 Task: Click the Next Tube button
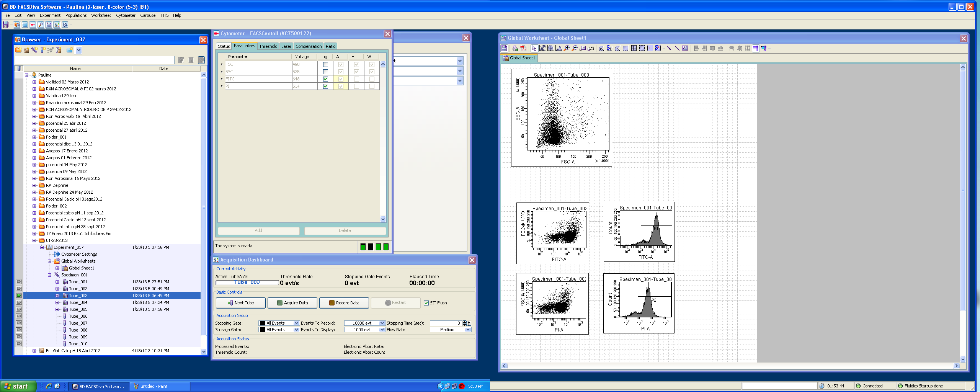pyautogui.click(x=241, y=303)
